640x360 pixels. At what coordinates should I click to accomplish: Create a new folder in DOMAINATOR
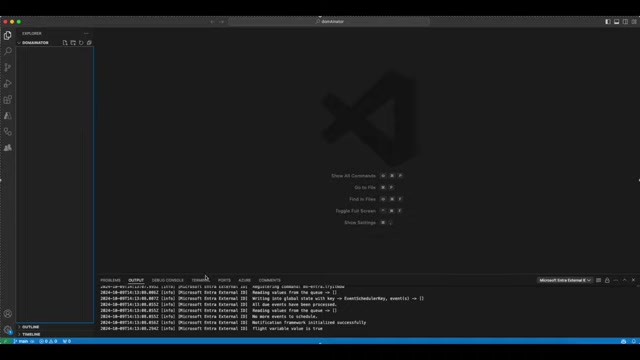[73, 43]
